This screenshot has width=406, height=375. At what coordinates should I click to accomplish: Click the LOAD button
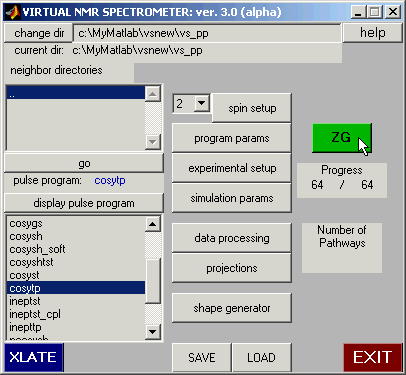[262, 358]
